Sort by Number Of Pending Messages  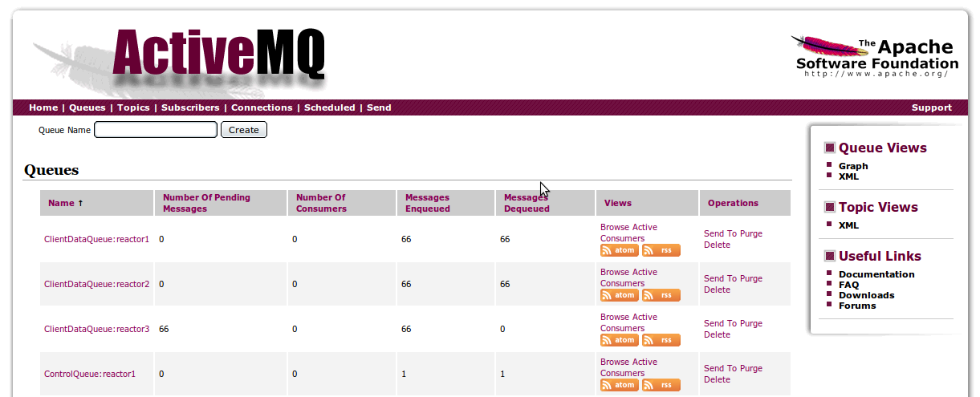click(x=206, y=203)
